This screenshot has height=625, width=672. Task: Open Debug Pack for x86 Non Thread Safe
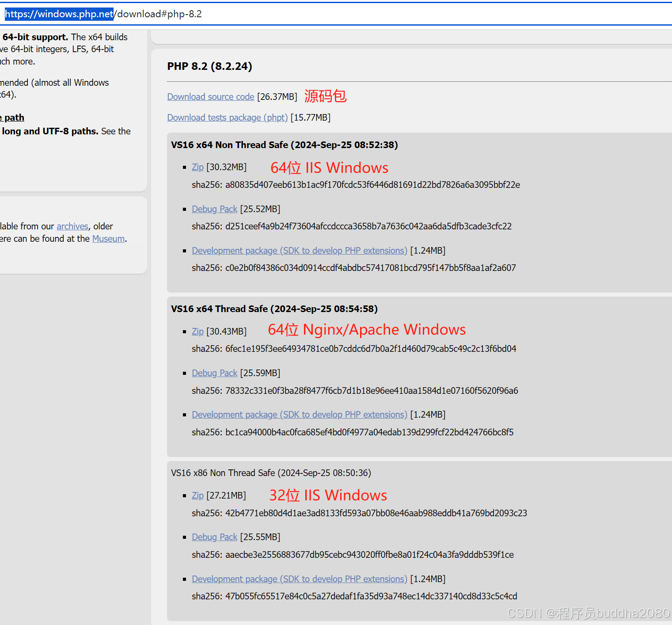click(x=214, y=537)
